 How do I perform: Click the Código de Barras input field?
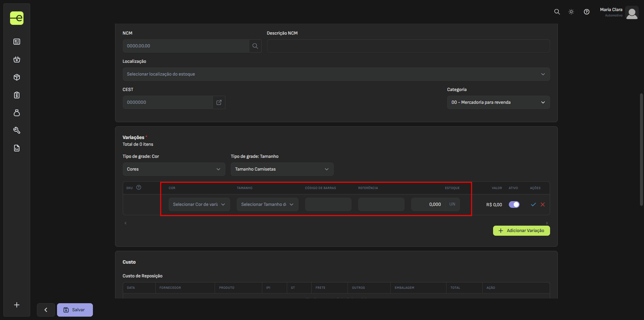coord(328,204)
